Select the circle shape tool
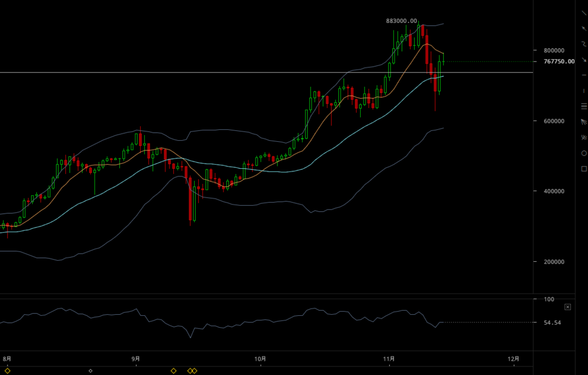 [x=584, y=153]
